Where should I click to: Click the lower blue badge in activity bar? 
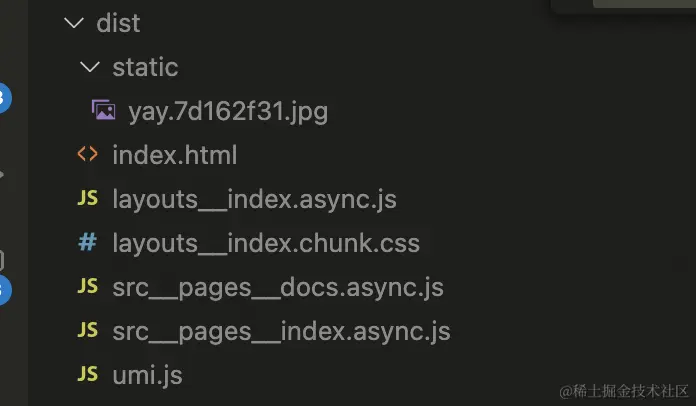3,289
